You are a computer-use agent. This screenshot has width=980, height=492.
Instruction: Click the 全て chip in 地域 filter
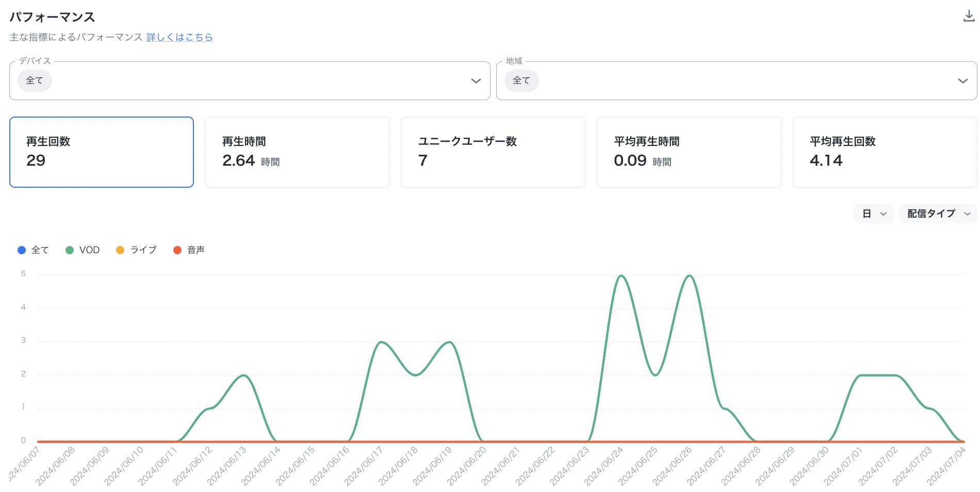coord(521,81)
